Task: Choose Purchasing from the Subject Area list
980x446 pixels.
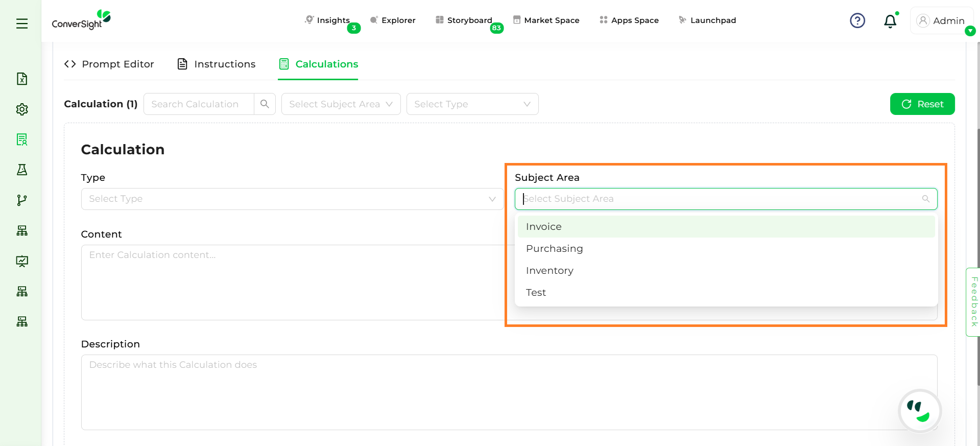Action: coord(554,249)
